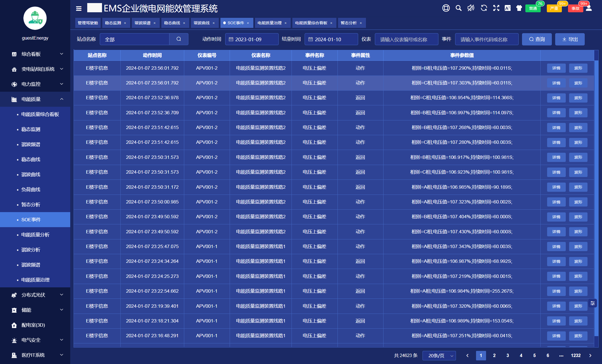
Task: Switch to the 暂态分析 tab
Action: [349, 23]
